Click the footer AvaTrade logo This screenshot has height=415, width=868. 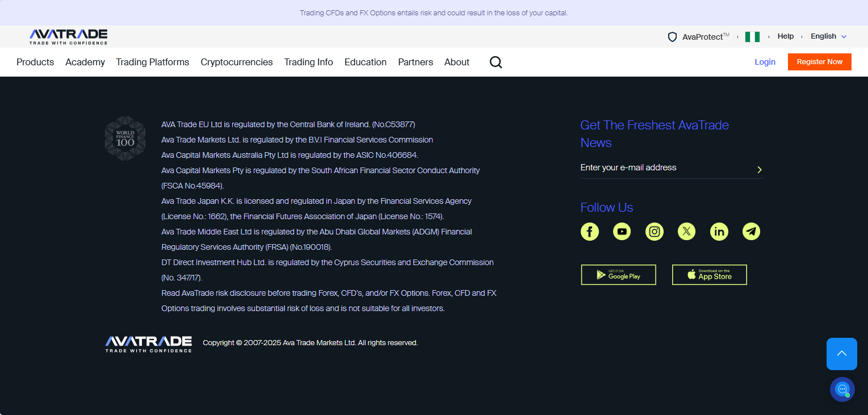coord(148,344)
